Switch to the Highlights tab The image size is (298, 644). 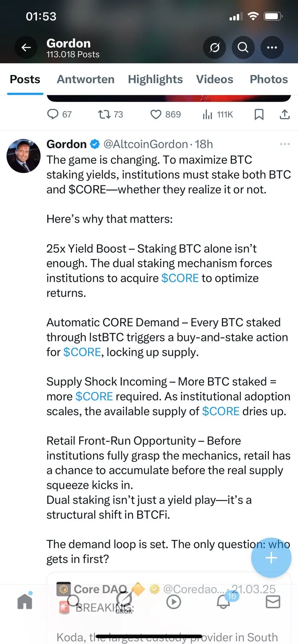pos(155,79)
